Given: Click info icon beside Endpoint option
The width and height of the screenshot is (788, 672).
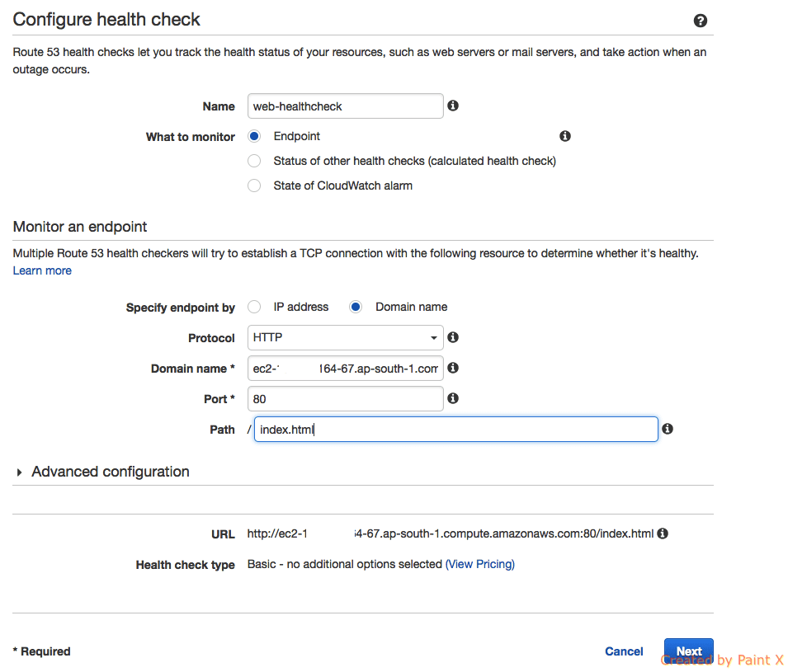Looking at the screenshot, I should (x=565, y=136).
